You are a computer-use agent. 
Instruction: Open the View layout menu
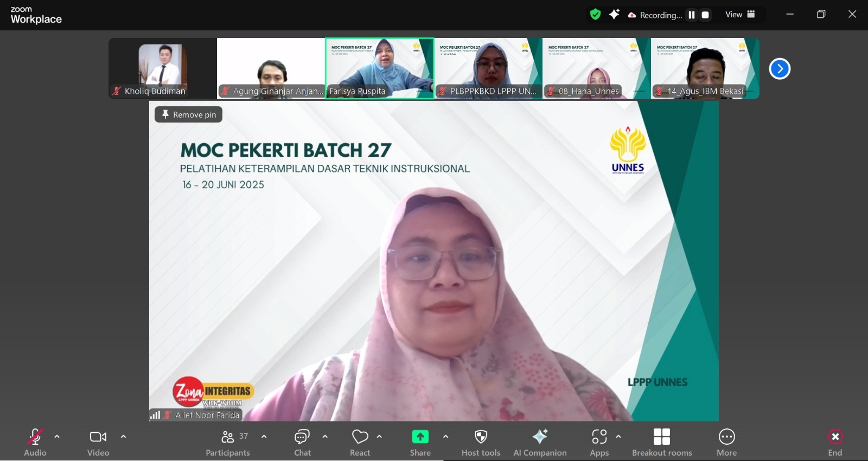[740, 15]
